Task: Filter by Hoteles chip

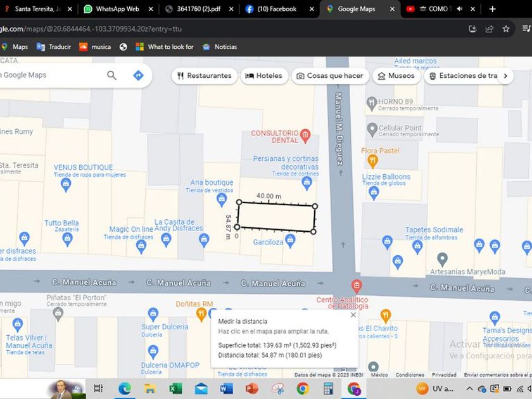Action: 264,75
